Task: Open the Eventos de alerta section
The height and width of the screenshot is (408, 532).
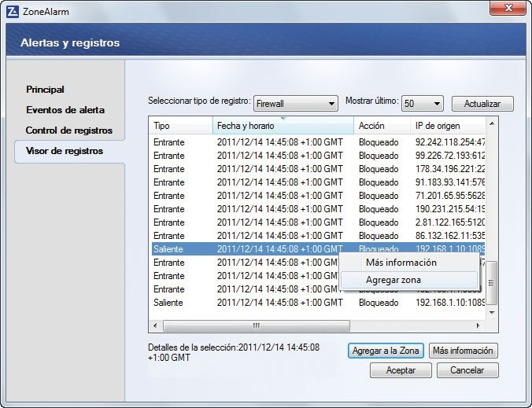Action: click(65, 110)
